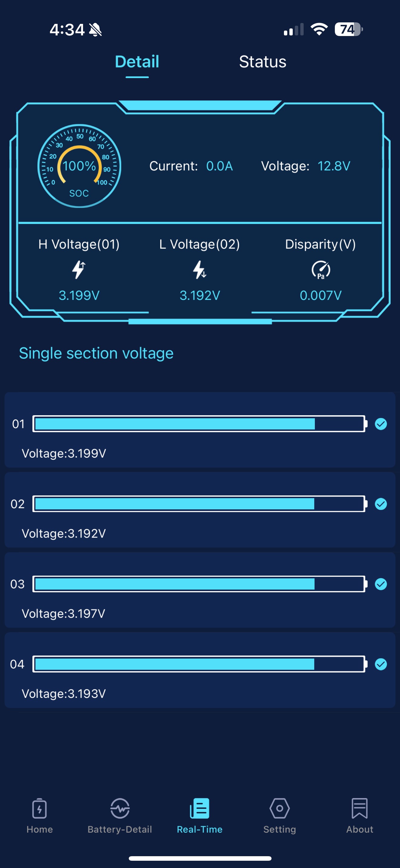Image resolution: width=400 pixels, height=868 pixels.
Task: Tap the 100% SOC gauge
Action: point(79,166)
